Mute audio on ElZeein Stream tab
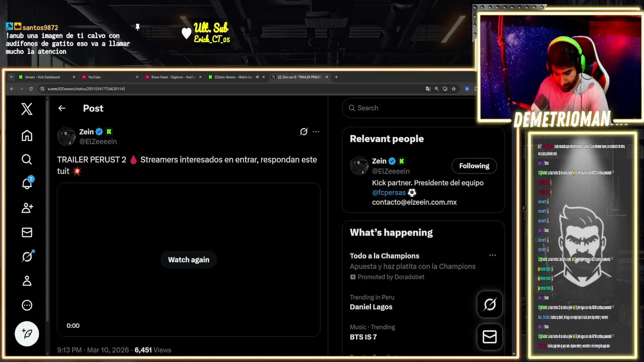Screen dimensions: 644x362 click(257, 77)
